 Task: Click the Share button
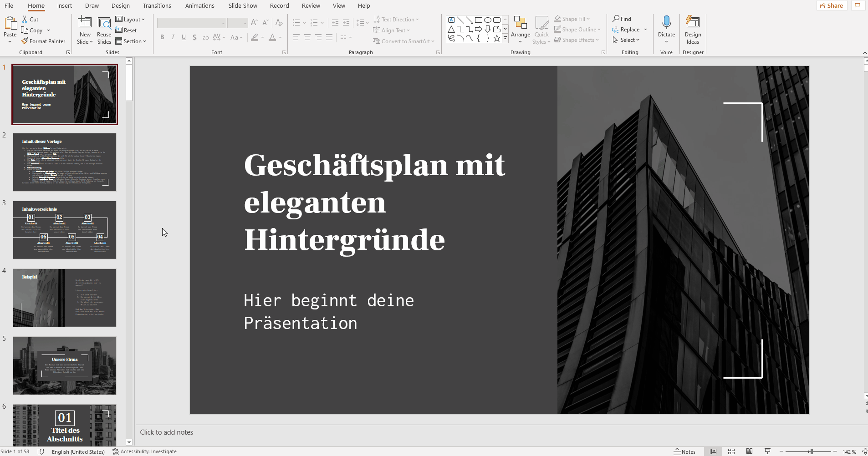tap(832, 6)
